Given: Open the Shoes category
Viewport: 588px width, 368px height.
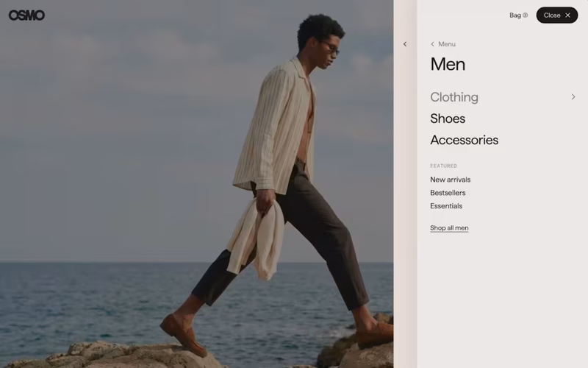Looking at the screenshot, I should coord(448,118).
